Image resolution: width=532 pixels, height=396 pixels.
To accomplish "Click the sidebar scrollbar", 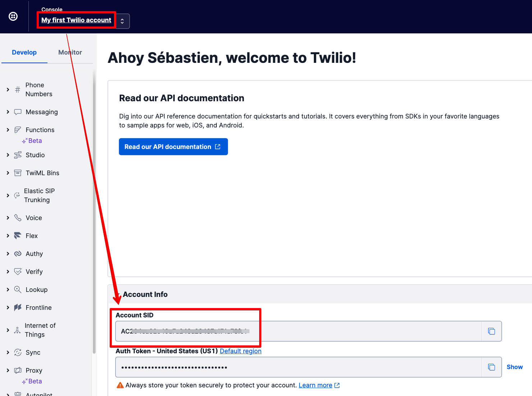I will (x=94, y=212).
